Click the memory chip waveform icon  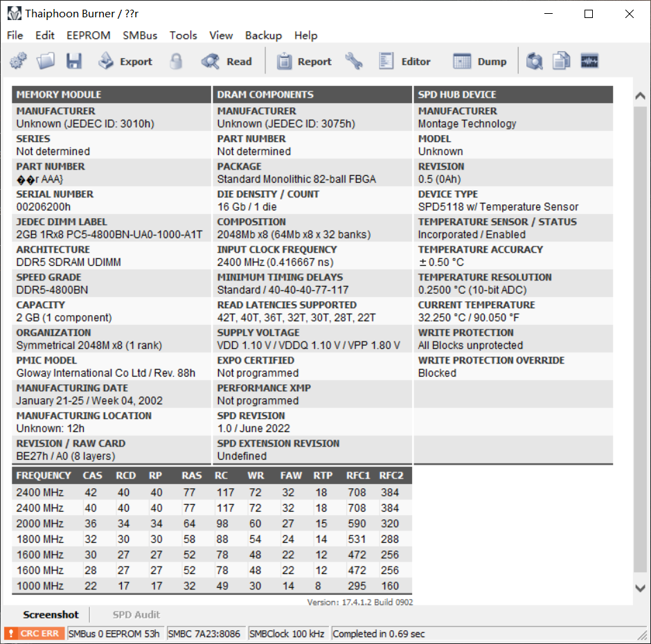click(x=589, y=62)
